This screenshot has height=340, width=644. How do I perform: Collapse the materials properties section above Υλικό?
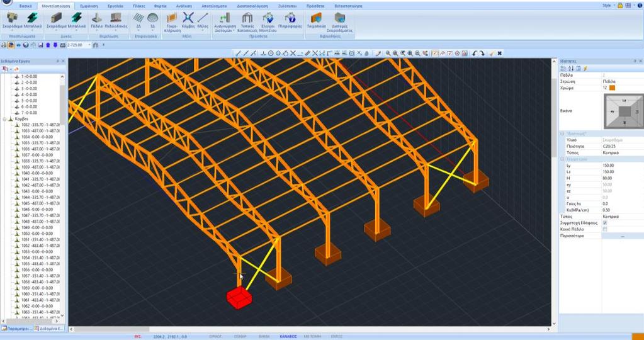(562, 133)
